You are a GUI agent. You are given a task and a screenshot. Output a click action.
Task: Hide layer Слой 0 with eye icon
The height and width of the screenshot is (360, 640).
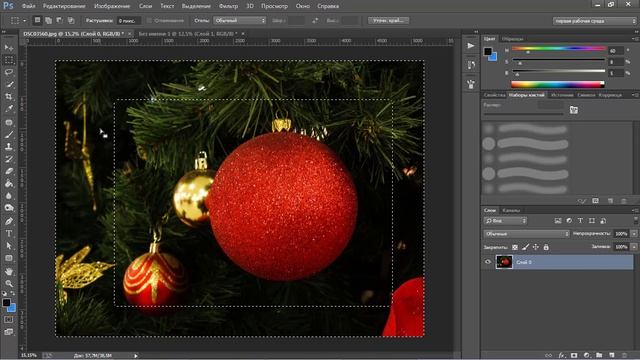[x=488, y=262]
